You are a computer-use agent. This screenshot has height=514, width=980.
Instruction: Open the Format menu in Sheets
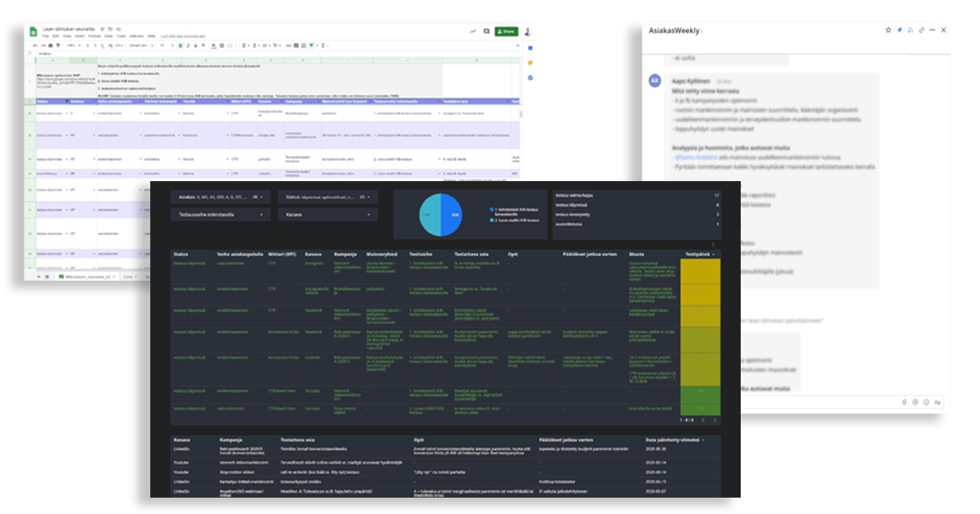pos(94,37)
